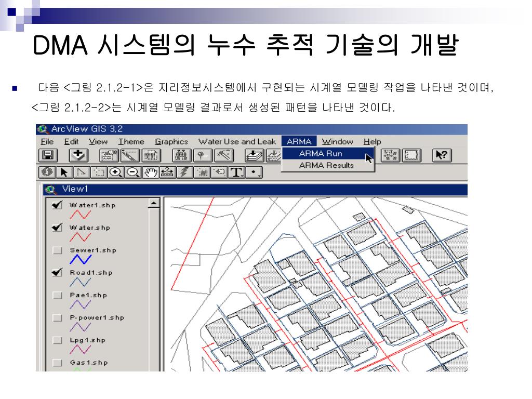Screen dimensions: 532x399
Task: Open Theme Properties toolbar icon
Action: [x=109, y=155]
